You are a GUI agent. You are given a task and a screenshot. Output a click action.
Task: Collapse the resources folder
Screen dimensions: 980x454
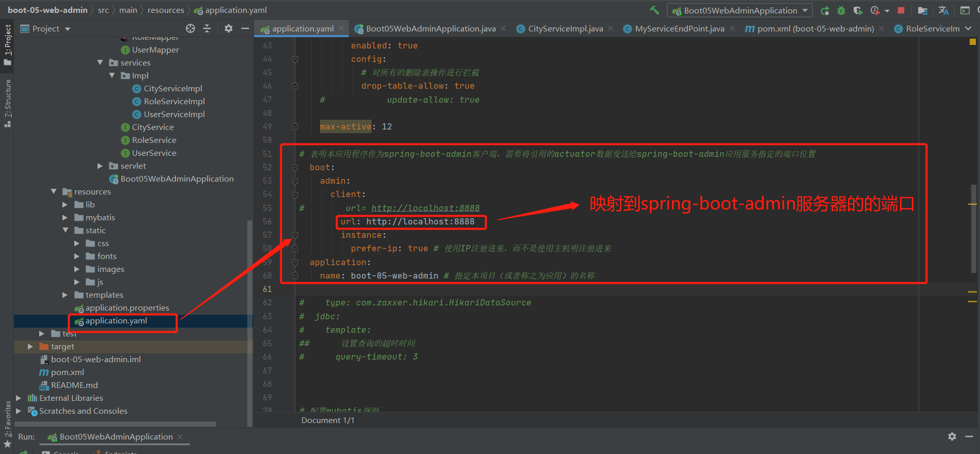54,191
